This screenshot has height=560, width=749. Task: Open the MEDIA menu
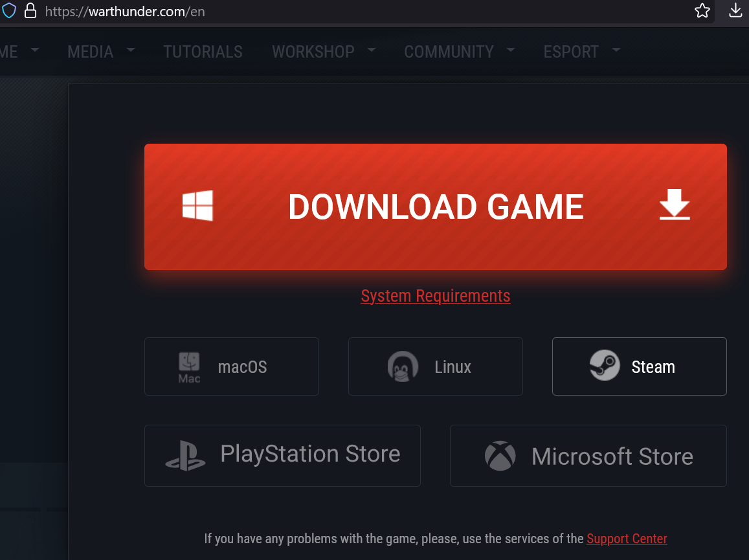click(90, 52)
